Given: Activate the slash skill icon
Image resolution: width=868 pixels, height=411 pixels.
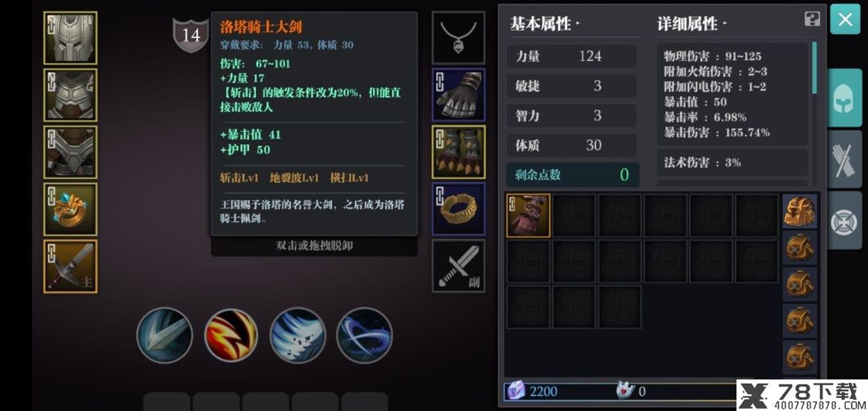Looking at the screenshot, I should pos(164,335).
